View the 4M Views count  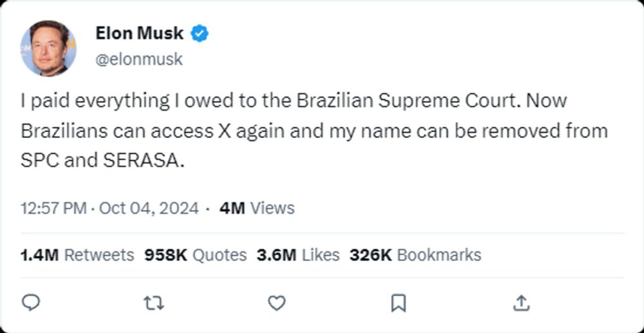[257, 209]
